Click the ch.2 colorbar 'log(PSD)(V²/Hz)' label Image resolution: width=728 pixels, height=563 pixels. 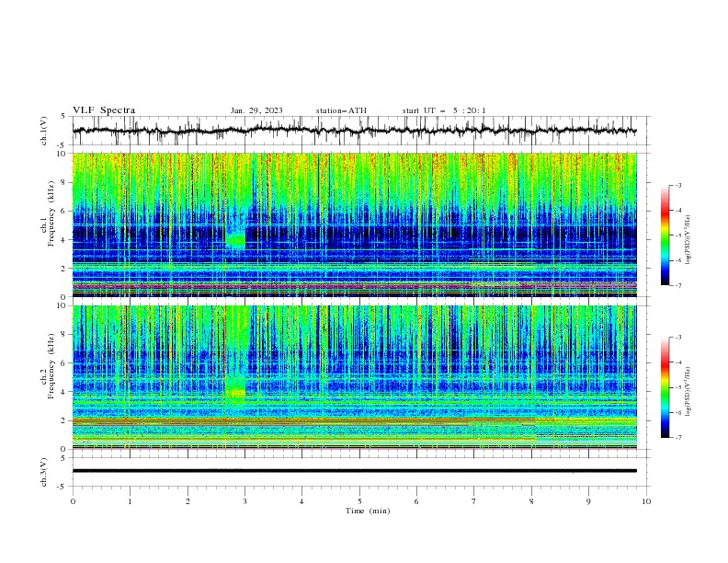(x=688, y=393)
